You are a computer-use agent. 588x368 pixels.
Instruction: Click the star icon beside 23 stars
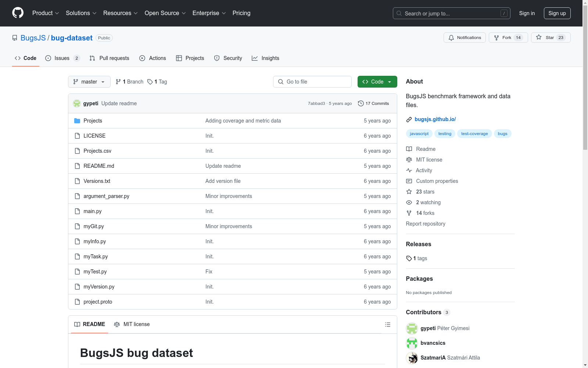(409, 192)
